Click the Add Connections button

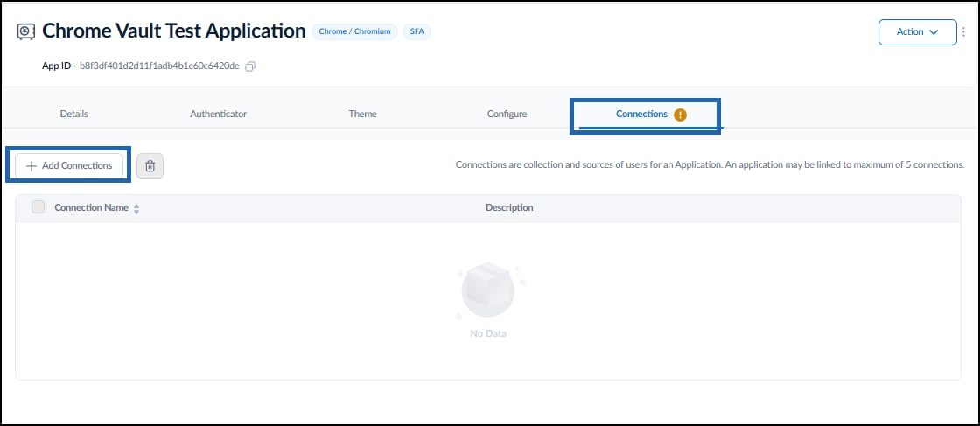69,165
